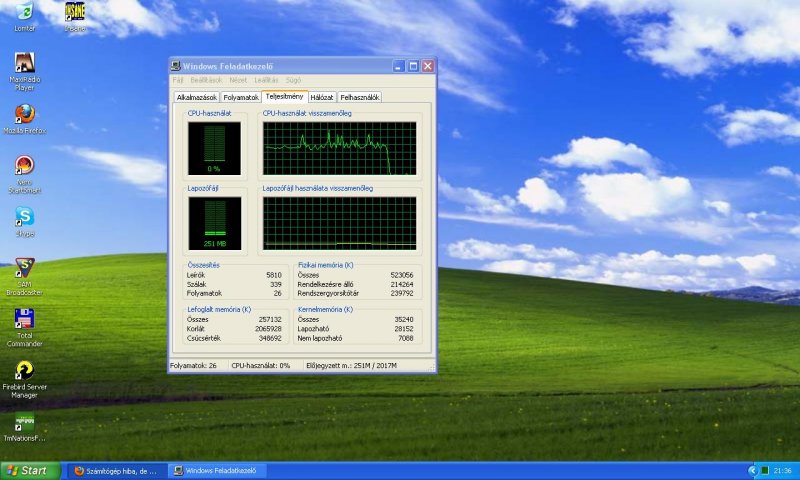Image resolution: width=800 pixels, height=480 pixels.
Task: Click the Windows Feladatkezelő title bar text
Action: [x=228, y=66]
